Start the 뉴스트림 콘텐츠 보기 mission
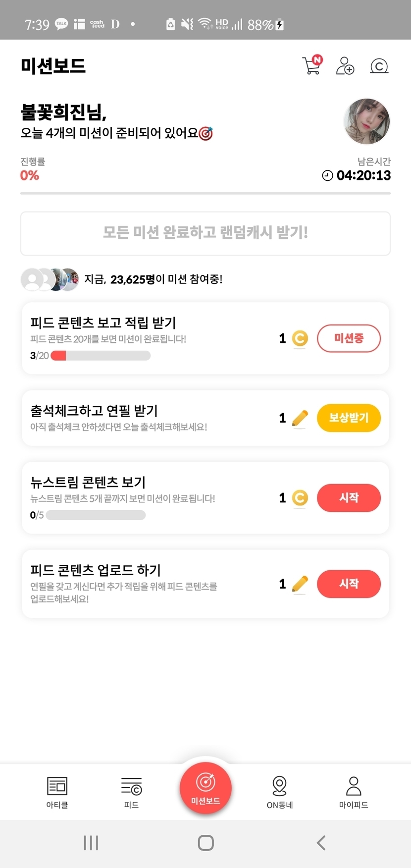This screenshot has width=411, height=868. pos(349,497)
